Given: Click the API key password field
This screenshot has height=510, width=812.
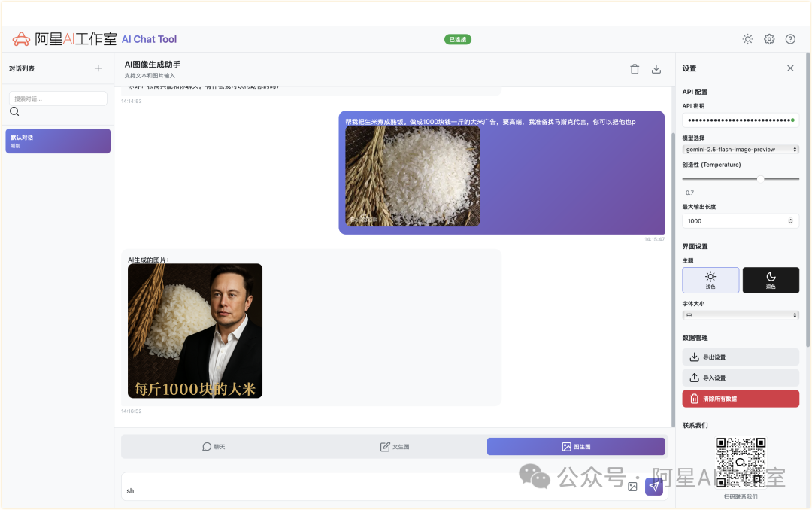Looking at the screenshot, I should point(741,120).
